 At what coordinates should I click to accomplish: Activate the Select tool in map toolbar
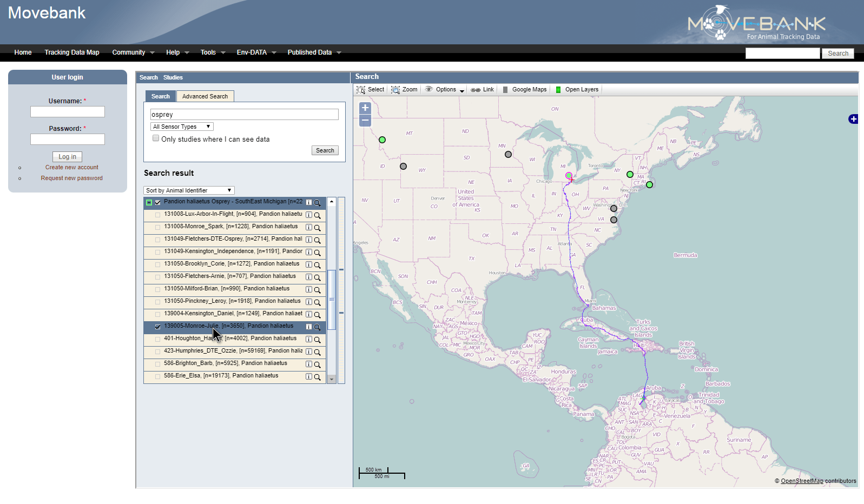pos(371,90)
